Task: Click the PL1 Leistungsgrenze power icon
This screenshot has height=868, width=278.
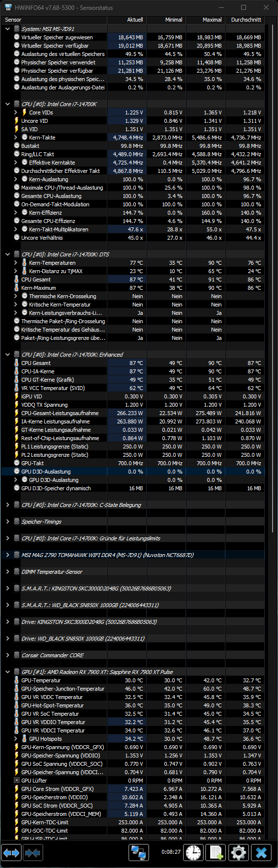Action: [17, 447]
